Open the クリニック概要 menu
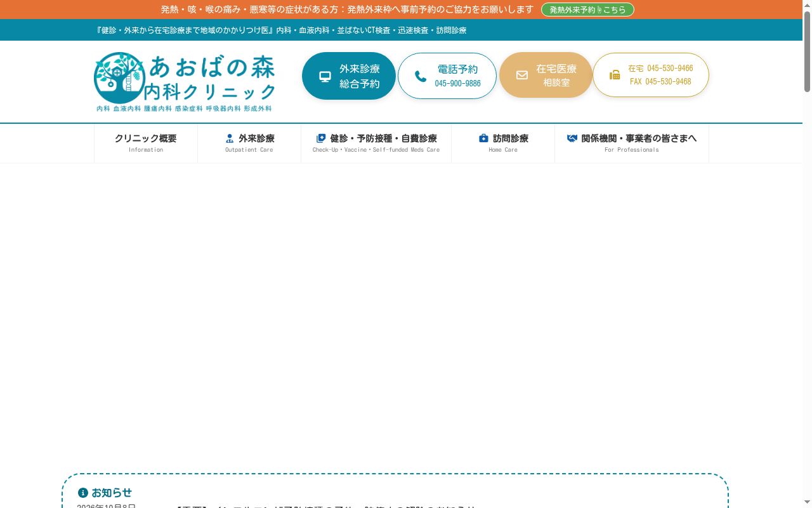Screen dimensions: 812x508 point(146,143)
